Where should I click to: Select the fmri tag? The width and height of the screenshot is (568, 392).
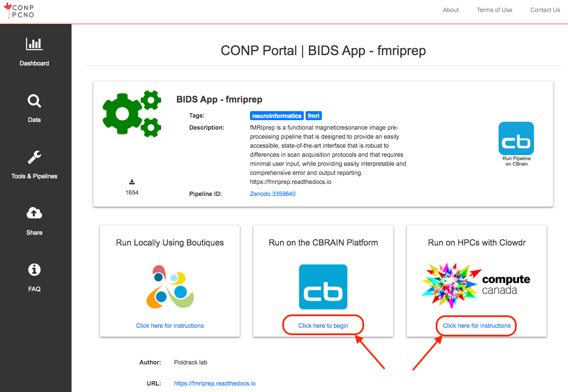(x=314, y=115)
